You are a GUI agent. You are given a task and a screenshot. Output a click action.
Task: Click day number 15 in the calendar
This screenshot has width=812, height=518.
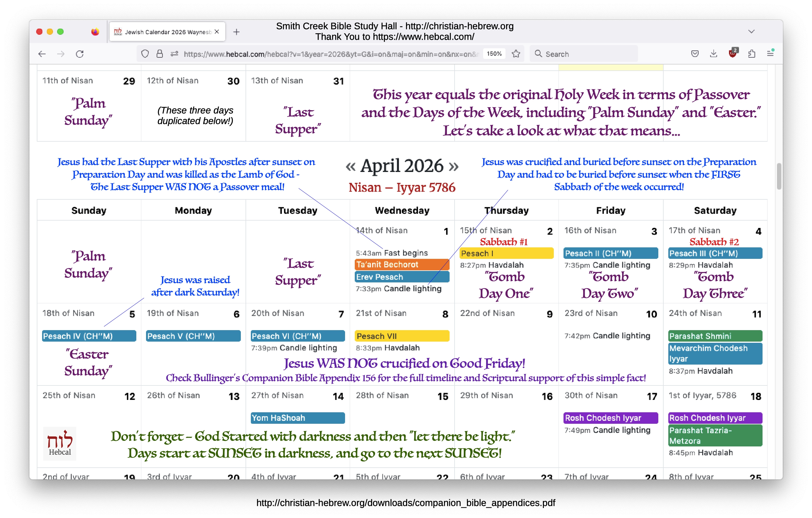pyautogui.click(x=443, y=396)
